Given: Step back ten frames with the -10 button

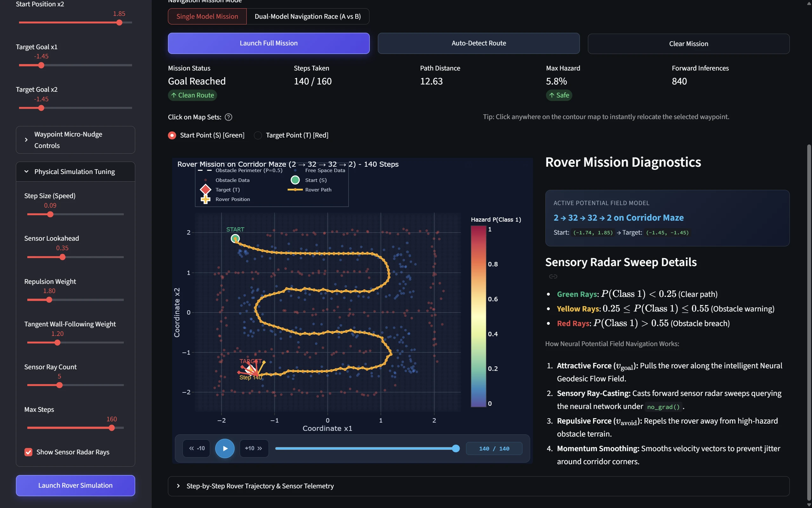Looking at the screenshot, I should pyautogui.click(x=196, y=448).
